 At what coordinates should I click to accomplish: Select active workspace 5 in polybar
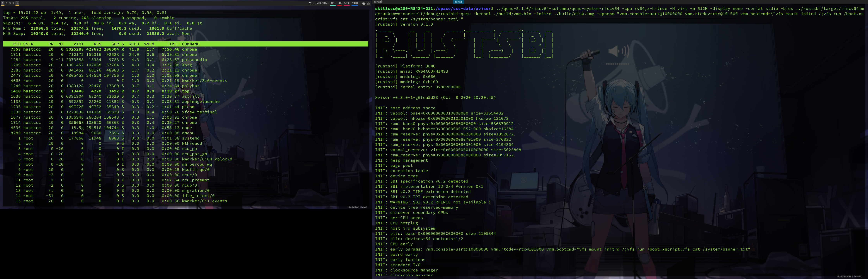[x=17, y=3]
